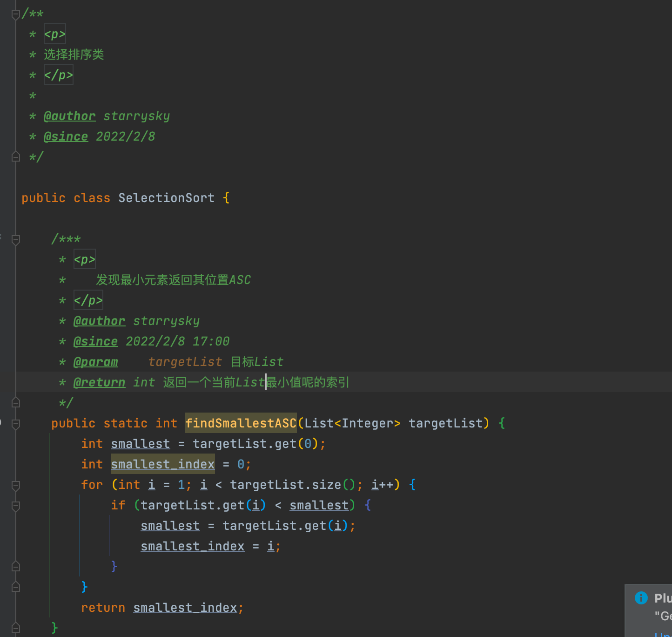Click targetList.size() in the for loop
The height and width of the screenshot is (637, 672).
tap(293, 485)
